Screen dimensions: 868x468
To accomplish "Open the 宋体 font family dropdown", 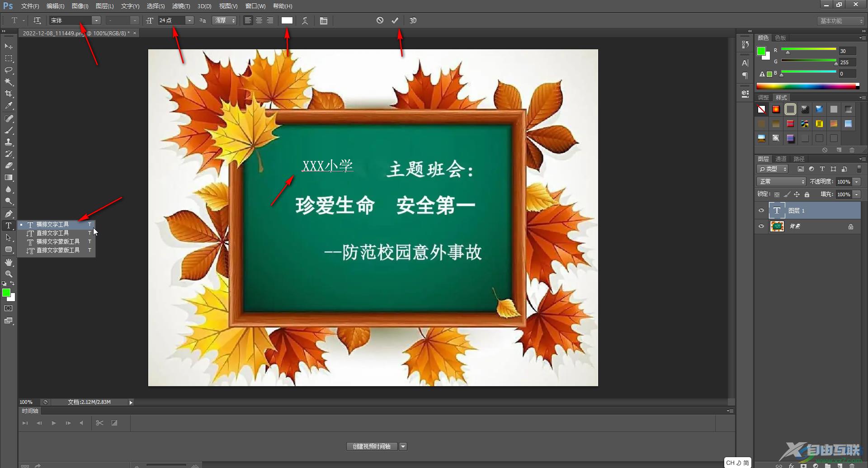I will pos(96,20).
